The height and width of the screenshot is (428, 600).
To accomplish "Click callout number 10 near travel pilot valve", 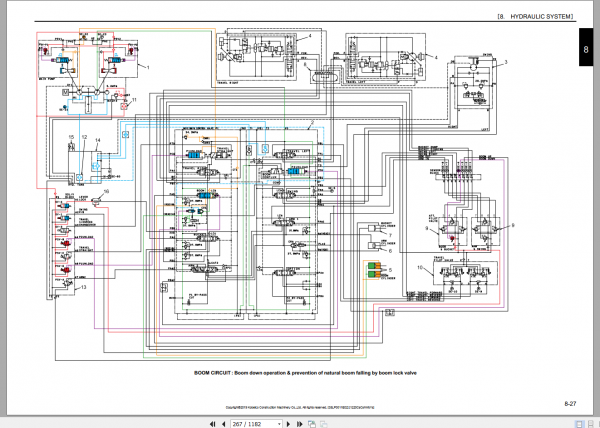I will tap(420, 267).
